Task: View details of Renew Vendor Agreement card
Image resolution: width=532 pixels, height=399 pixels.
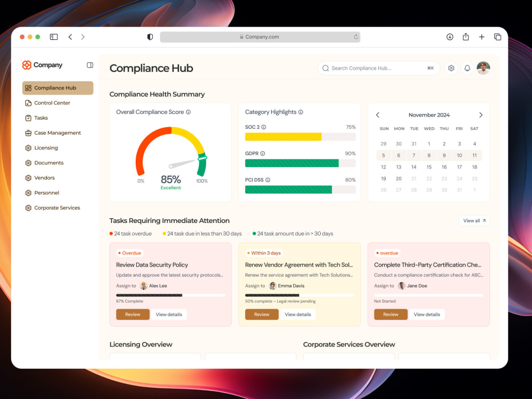Action: 298,314
